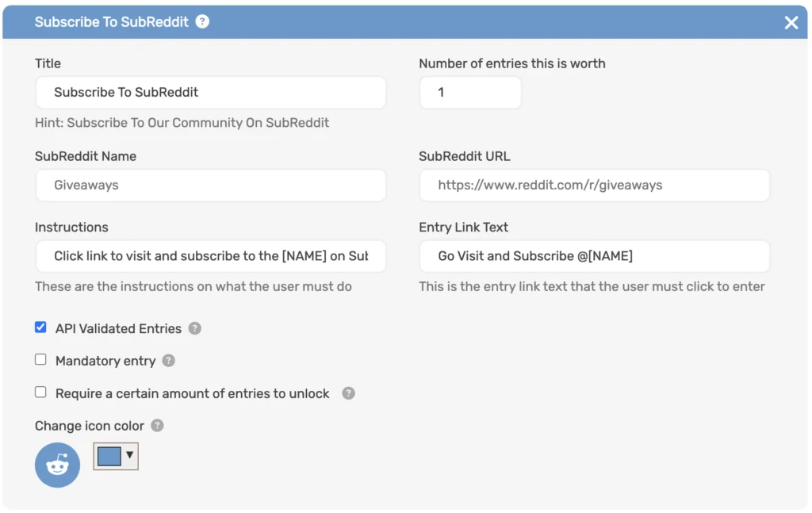Click help icon beside Require entries to unlock
This screenshot has width=812, height=513.
(x=348, y=393)
